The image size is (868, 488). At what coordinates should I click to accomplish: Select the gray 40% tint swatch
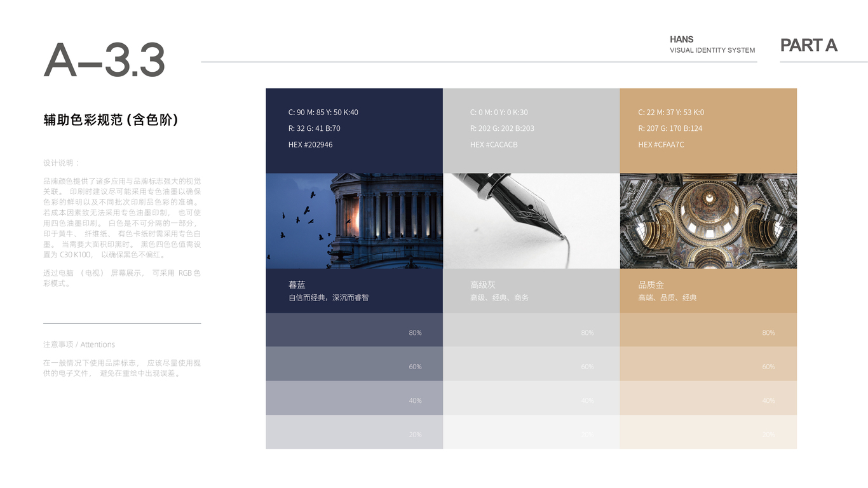tap(531, 398)
